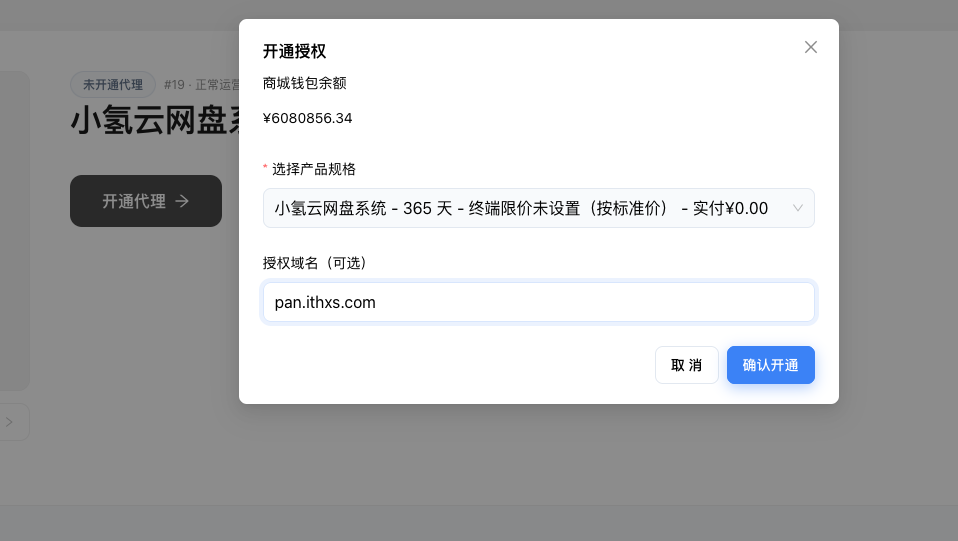The height and width of the screenshot is (541, 958).
Task: Click the dropdown arrow in the product spec selector
Action: [x=797, y=208]
